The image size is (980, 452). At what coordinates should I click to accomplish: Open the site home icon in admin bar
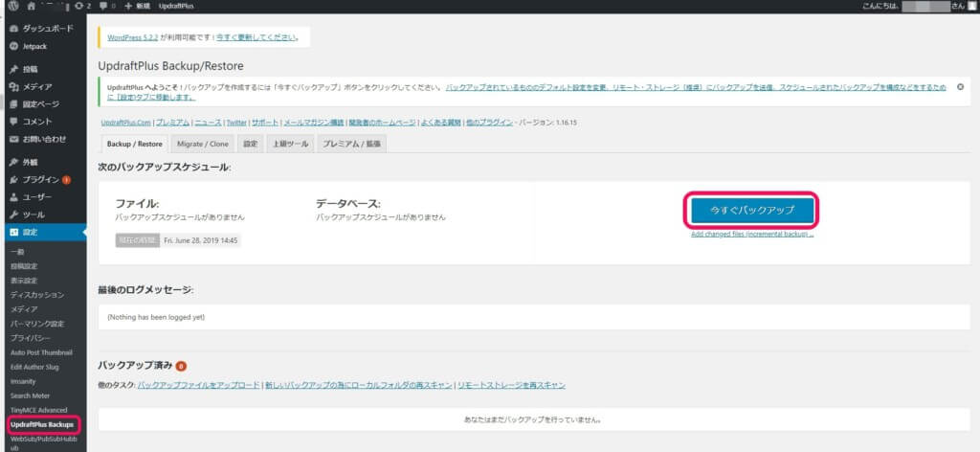coord(32,6)
